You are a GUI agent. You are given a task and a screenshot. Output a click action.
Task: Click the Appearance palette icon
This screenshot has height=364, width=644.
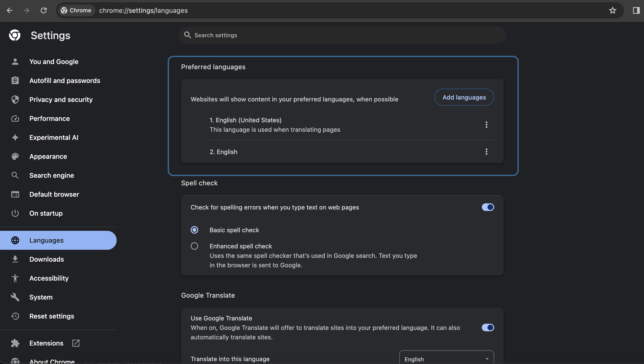[x=15, y=156]
